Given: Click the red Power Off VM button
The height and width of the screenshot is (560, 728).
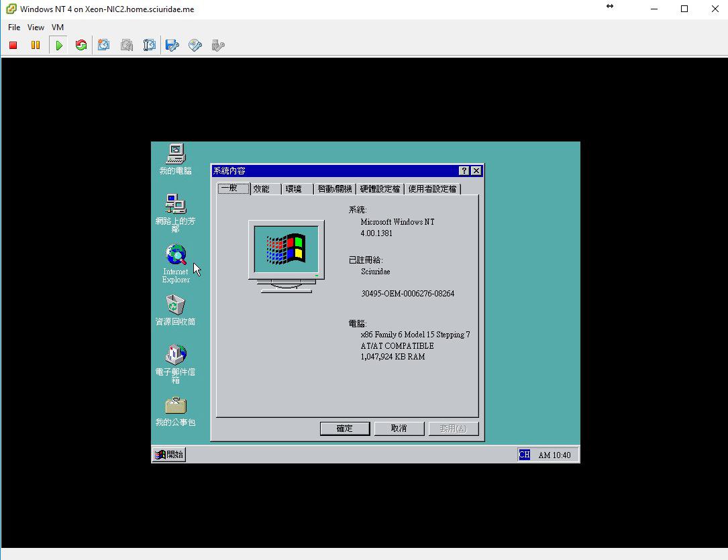Looking at the screenshot, I should click(13, 45).
